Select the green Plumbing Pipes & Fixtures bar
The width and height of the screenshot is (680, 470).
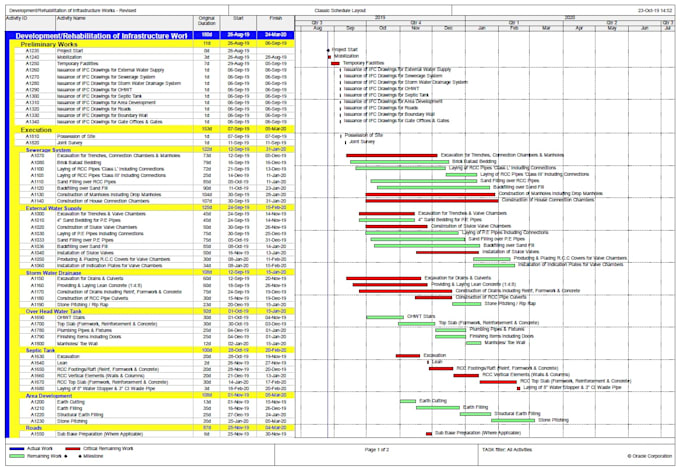pos(451,330)
